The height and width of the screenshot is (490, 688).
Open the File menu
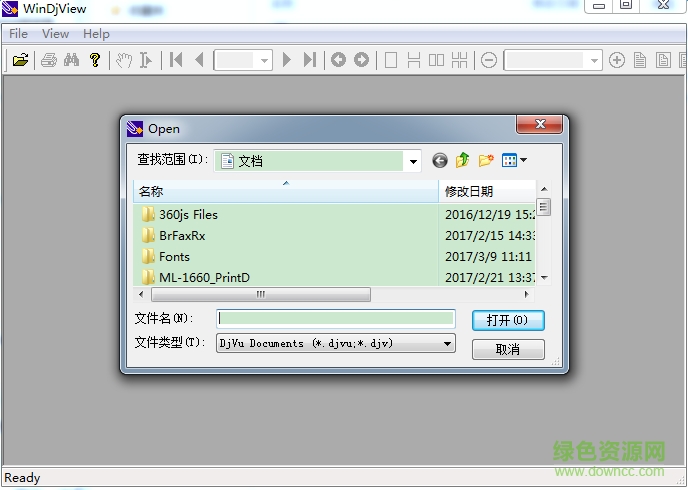(18, 34)
